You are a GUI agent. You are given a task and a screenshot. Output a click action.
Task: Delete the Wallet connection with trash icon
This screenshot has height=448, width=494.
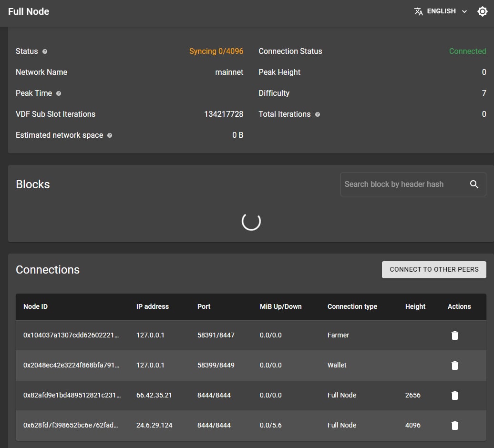click(454, 365)
